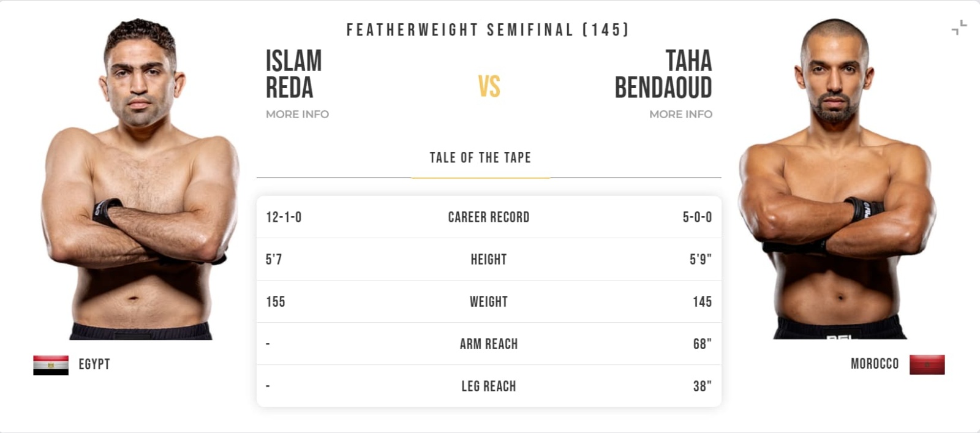The height and width of the screenshot is (433, 980).
Task: Click the Egypt flag icon
Action: point(51,365)
